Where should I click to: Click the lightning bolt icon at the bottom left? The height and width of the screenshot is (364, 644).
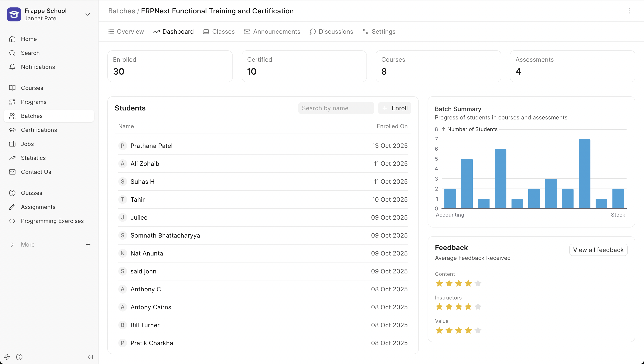(x=7, y=357)
